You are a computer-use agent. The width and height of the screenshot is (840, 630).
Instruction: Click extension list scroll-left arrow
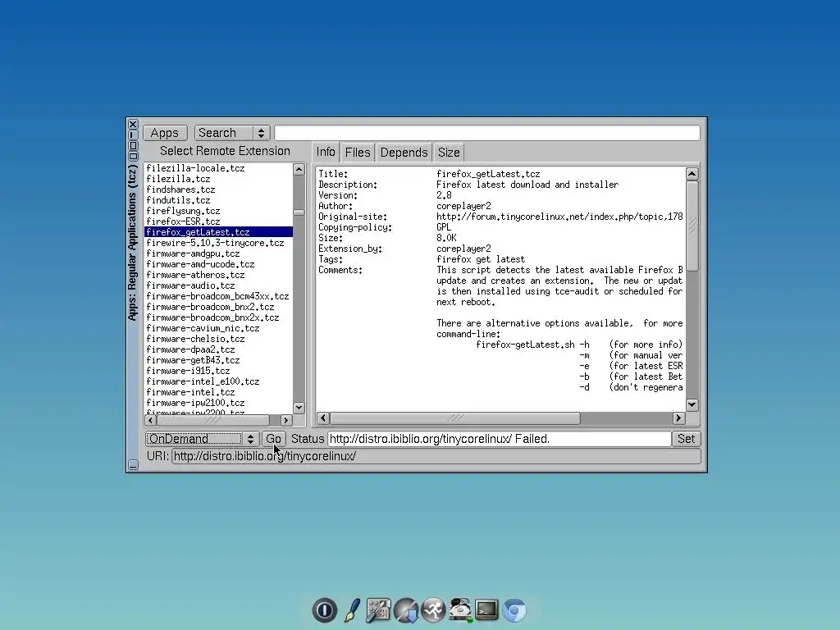pyautogui.click(x=151, y=421)
